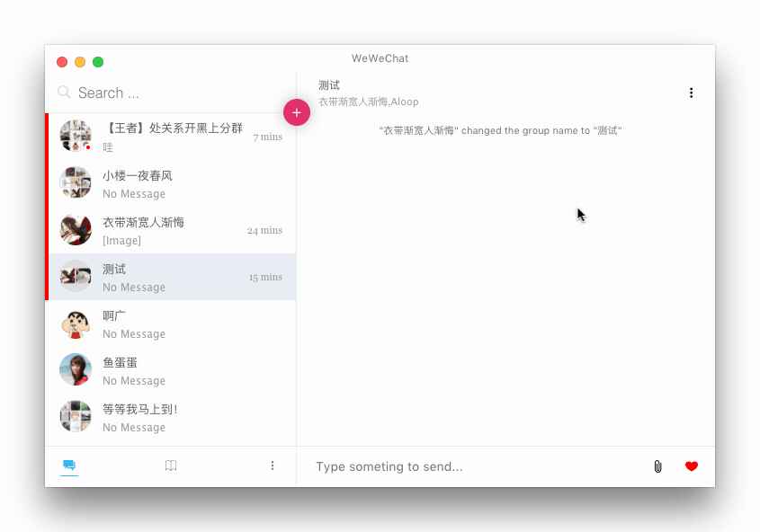
Task: Open chat header three-dot menu
Action: [691, 93]
